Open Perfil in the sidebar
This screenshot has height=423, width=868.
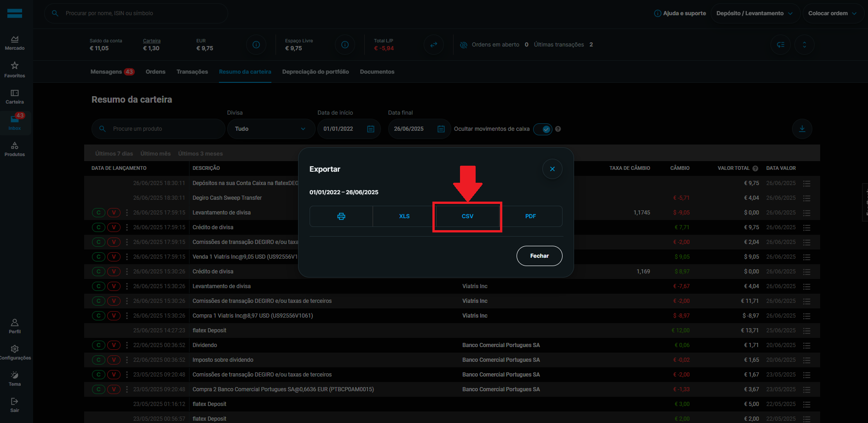click(15, 326)
